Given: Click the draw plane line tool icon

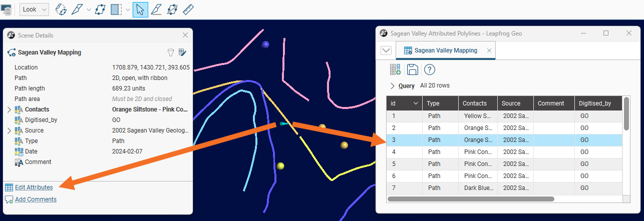Looking at the screenshot, I should click(x=172, y=9).
